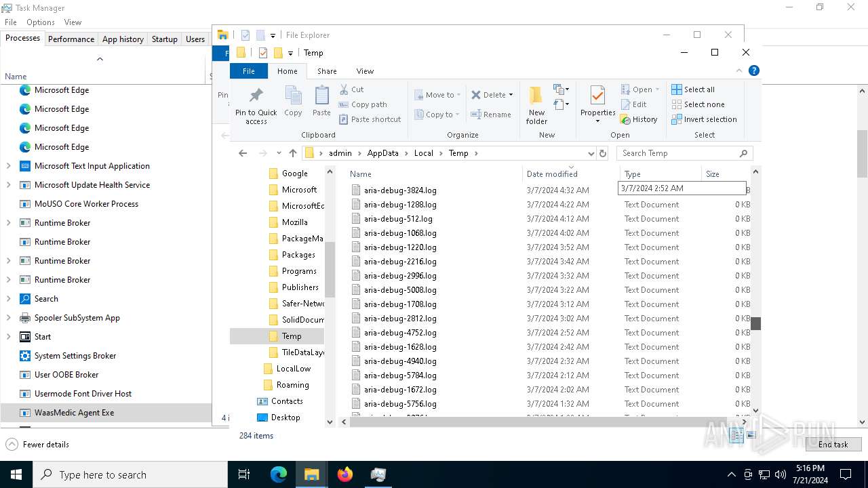The width and height of the screenshot is (868, 488).
Task: Open New item dropdown in New group
Action: pyautogui.click(x=560, y=89)
